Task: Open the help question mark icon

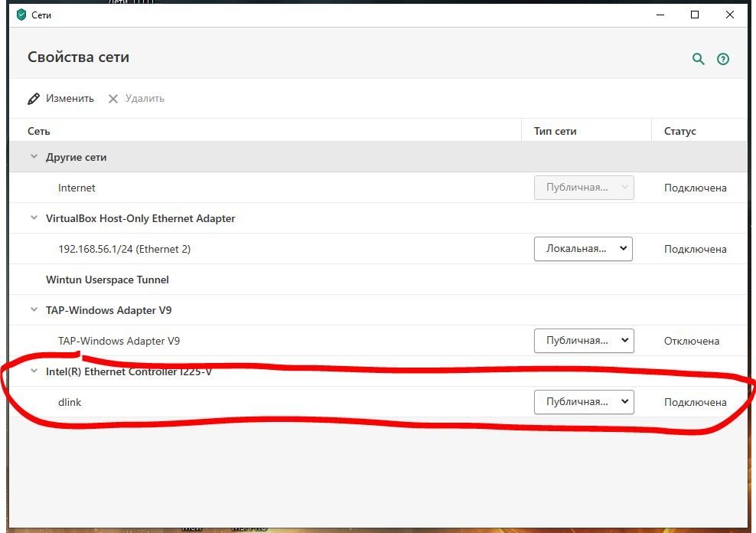Action: [x=723, y=59]
